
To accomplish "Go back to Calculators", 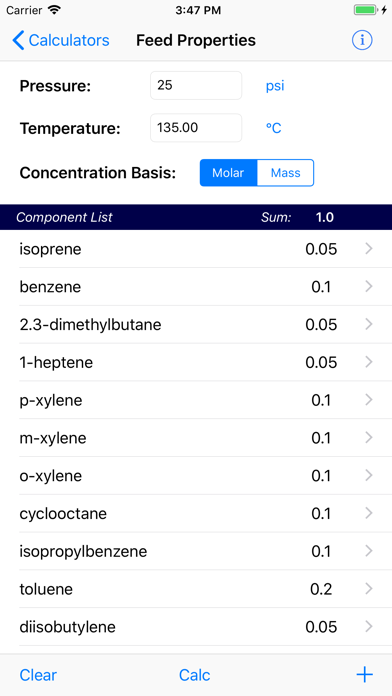I will click(x=61, y=40).
